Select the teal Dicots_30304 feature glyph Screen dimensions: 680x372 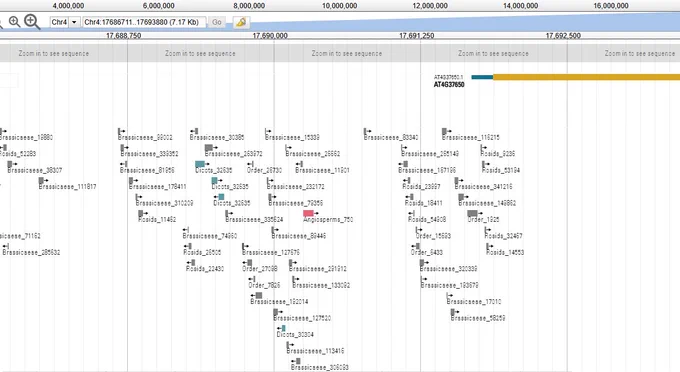pyautogui.click(x=284, y=328)
